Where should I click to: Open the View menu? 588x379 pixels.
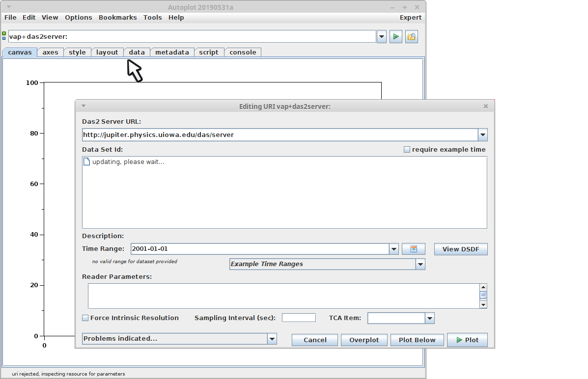(x=50, y=17)
